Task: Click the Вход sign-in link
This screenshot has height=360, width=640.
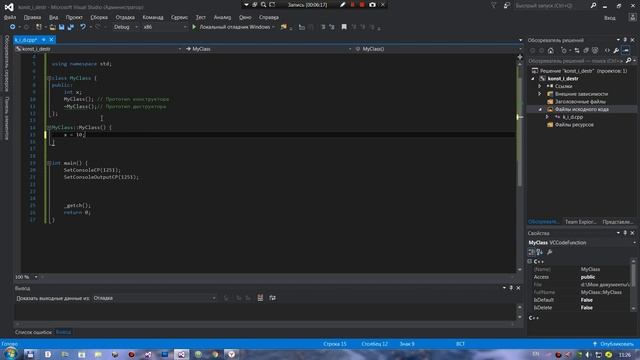Action: [x=609, y=18]
